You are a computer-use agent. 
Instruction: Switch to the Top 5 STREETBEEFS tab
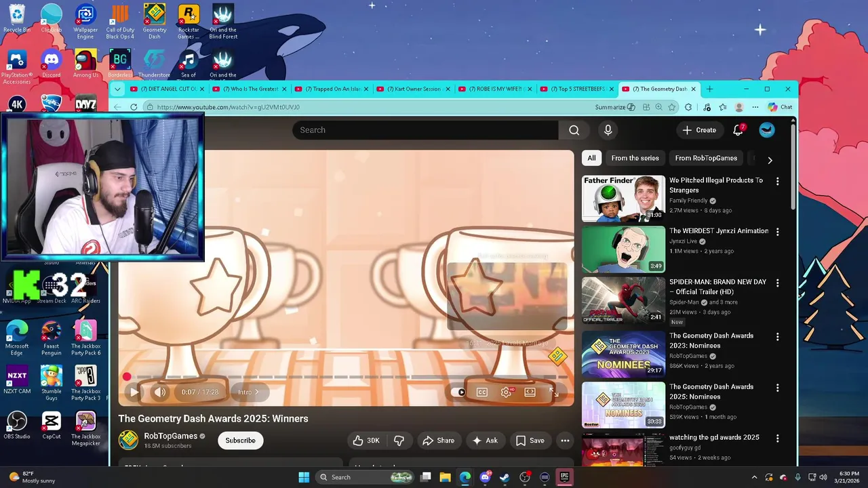(x=577, y=89)
